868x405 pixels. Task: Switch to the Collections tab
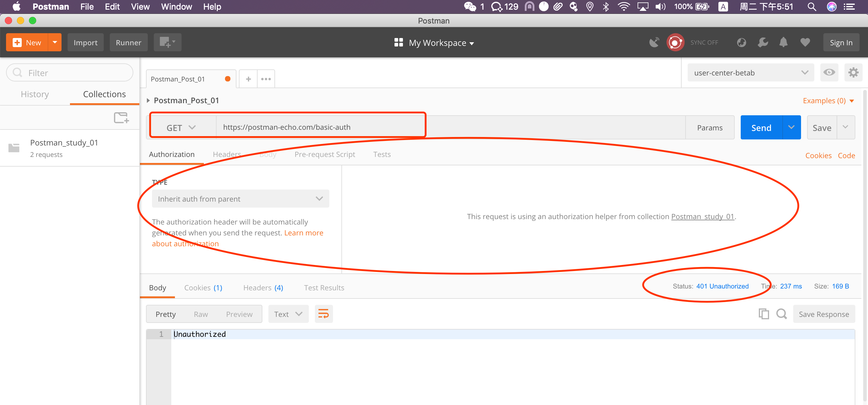point(104,94)
